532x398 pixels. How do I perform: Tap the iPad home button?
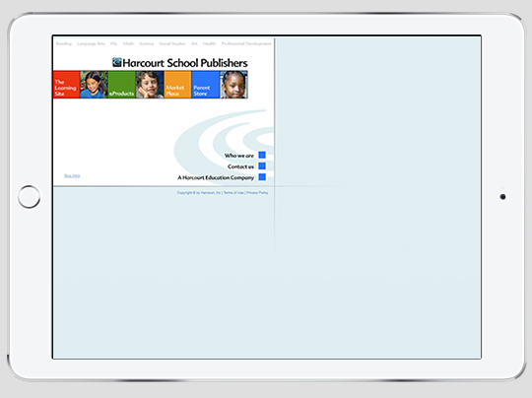29,197
